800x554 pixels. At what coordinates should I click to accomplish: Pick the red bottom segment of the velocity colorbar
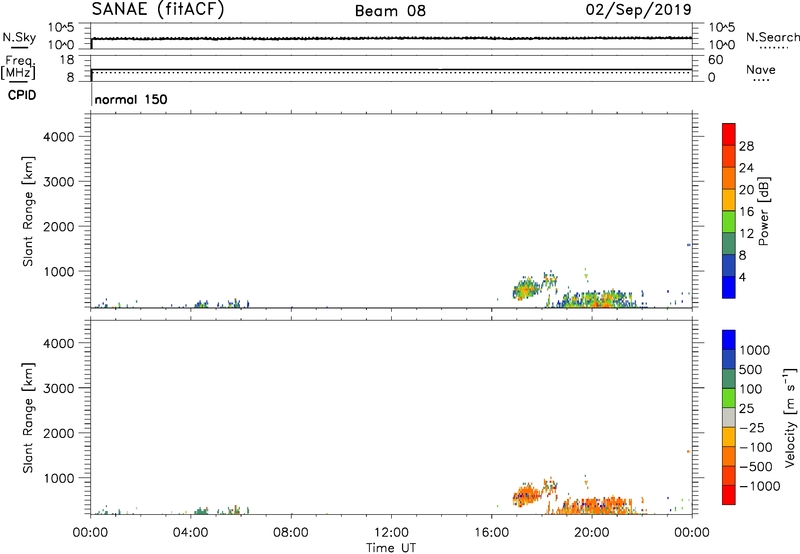(x=729, y=495)
